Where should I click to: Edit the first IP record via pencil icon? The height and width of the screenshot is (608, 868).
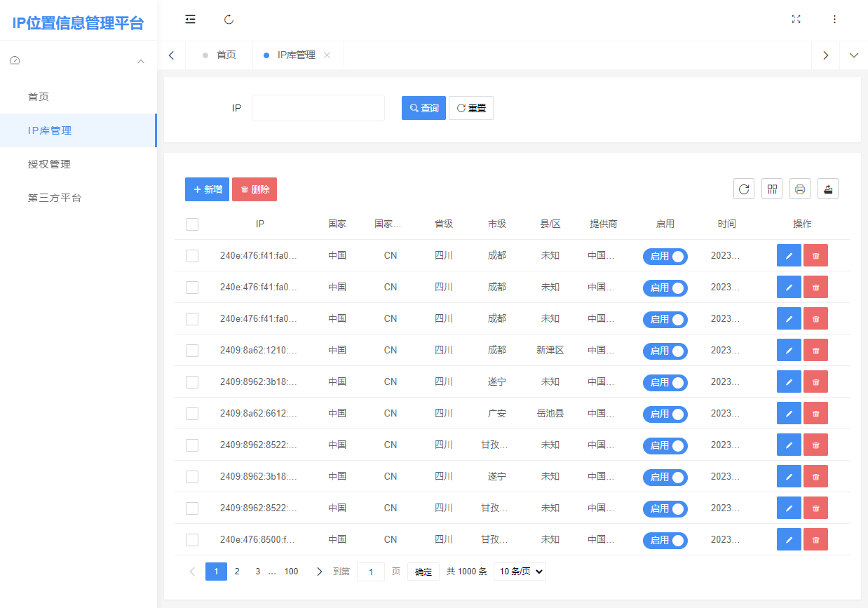[x=789, y=255]
